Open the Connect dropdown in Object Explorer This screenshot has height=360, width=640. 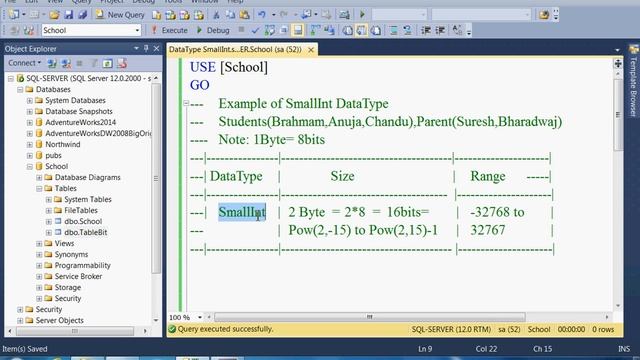(x=24, y=63)
